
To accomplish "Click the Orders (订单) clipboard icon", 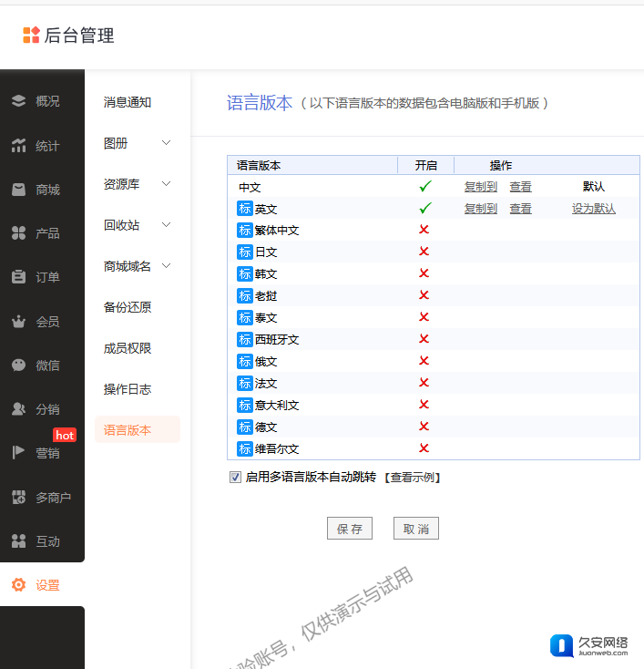I will 18,277.
